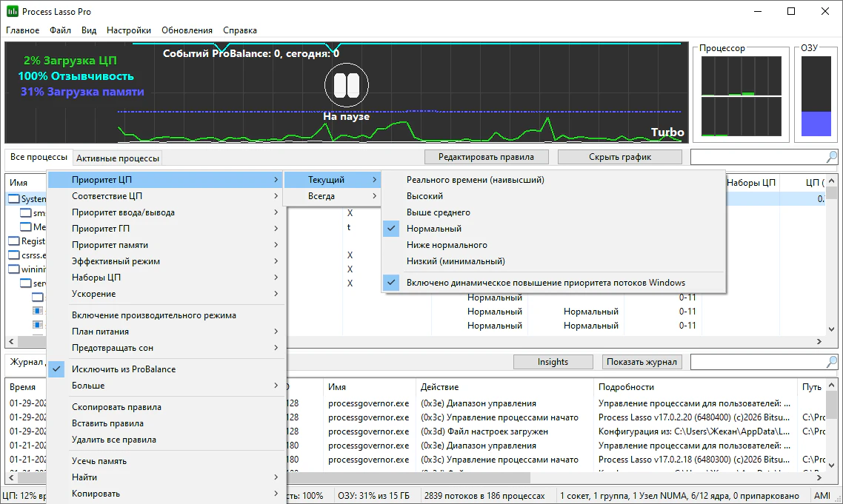This screenshot has height=504, width=843.
Task: Toggle Windows dynamic thread priority boost option
Action: click(545, 283)
